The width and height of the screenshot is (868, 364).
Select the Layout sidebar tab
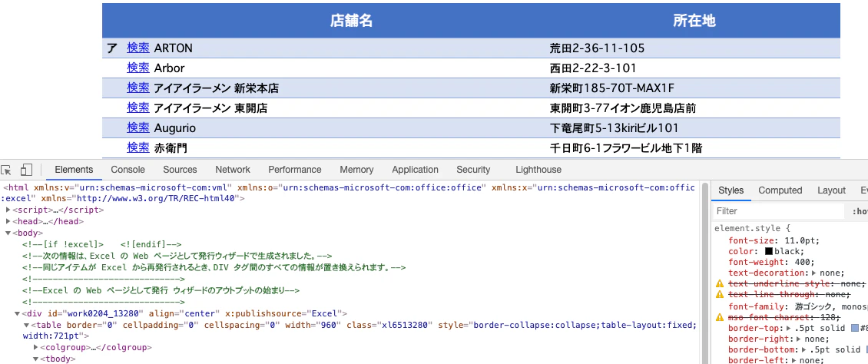[831, 190]
